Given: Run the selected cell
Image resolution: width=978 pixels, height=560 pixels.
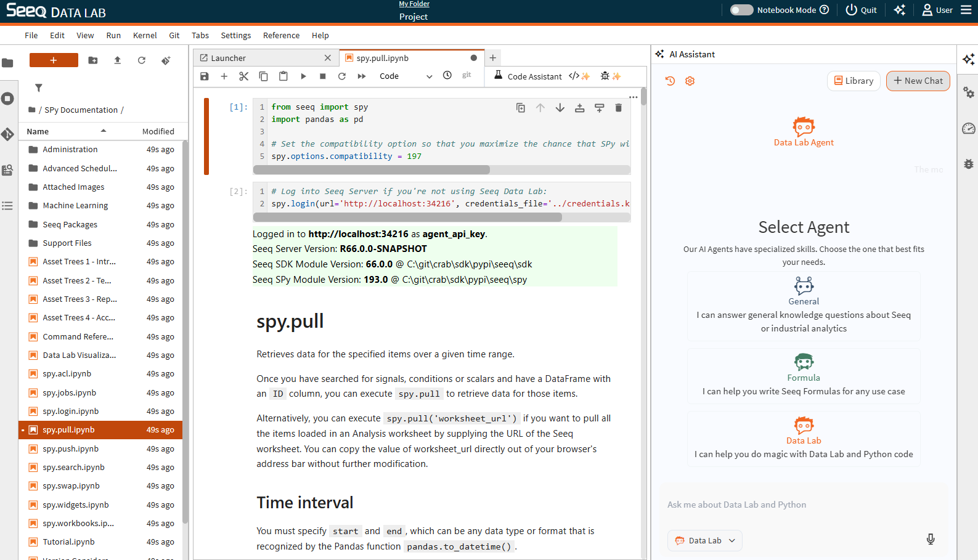Looking at the screenshot, I should (x=303, y=76).
